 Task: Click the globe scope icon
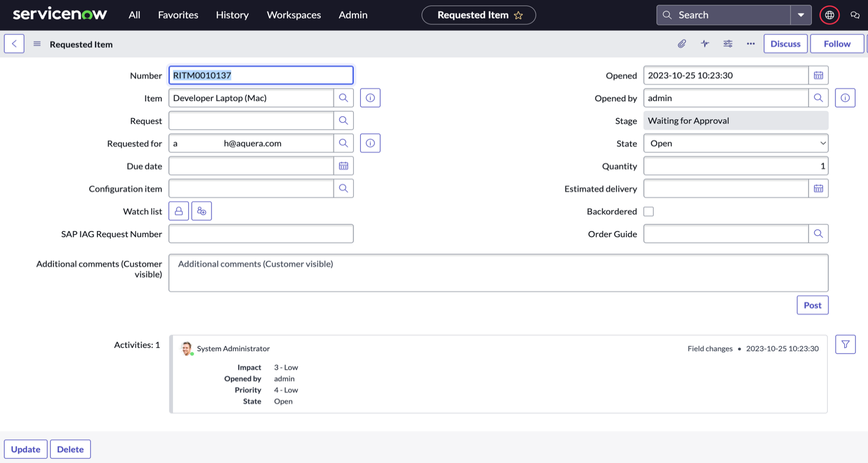coord(830,15)
